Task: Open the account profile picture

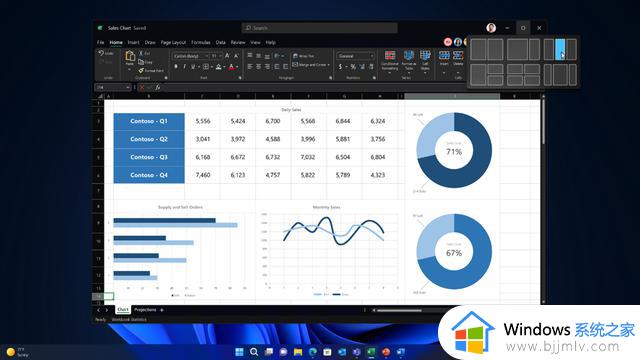Action: pos(491,28)
